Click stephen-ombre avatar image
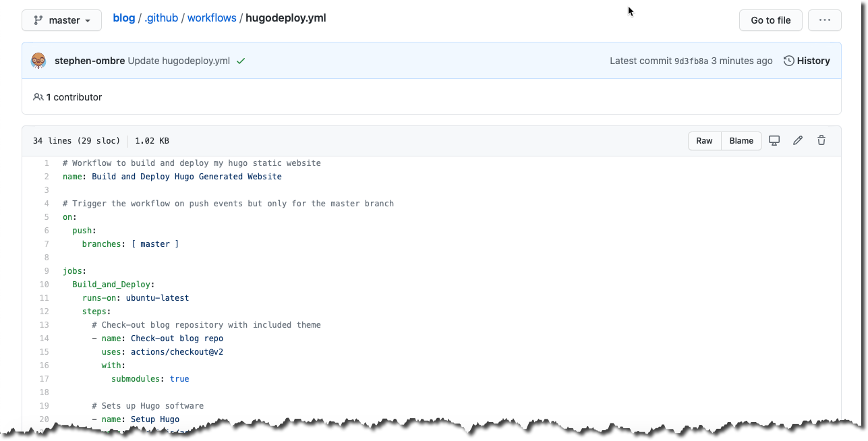Screen dimensions: 868x441 click(38, 61)
